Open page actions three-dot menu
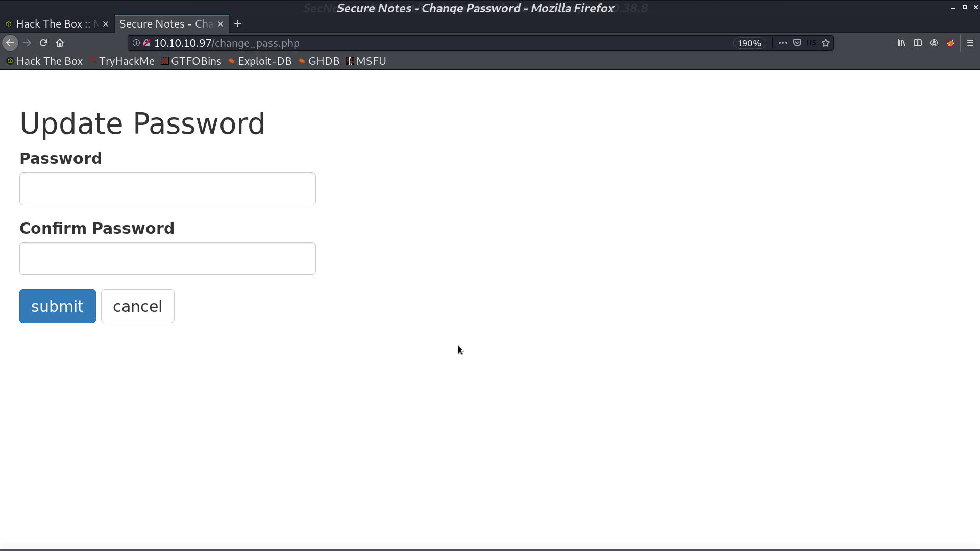 pyautogui.click(x=782, y=43)
